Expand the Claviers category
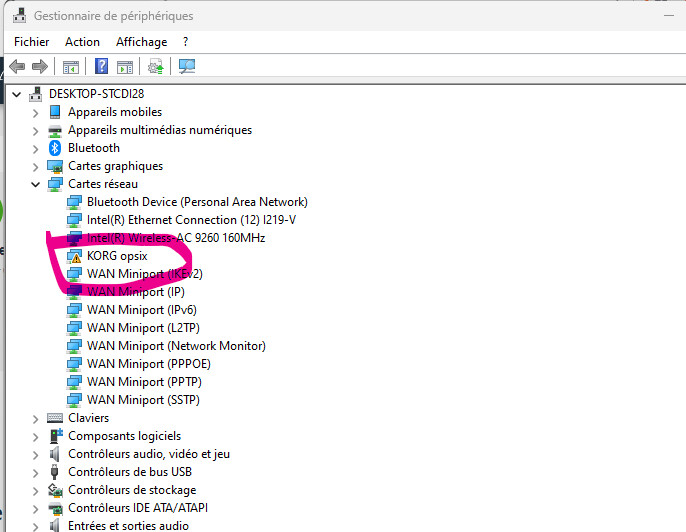This screenshot has height=532, width=686. (35, 419)
